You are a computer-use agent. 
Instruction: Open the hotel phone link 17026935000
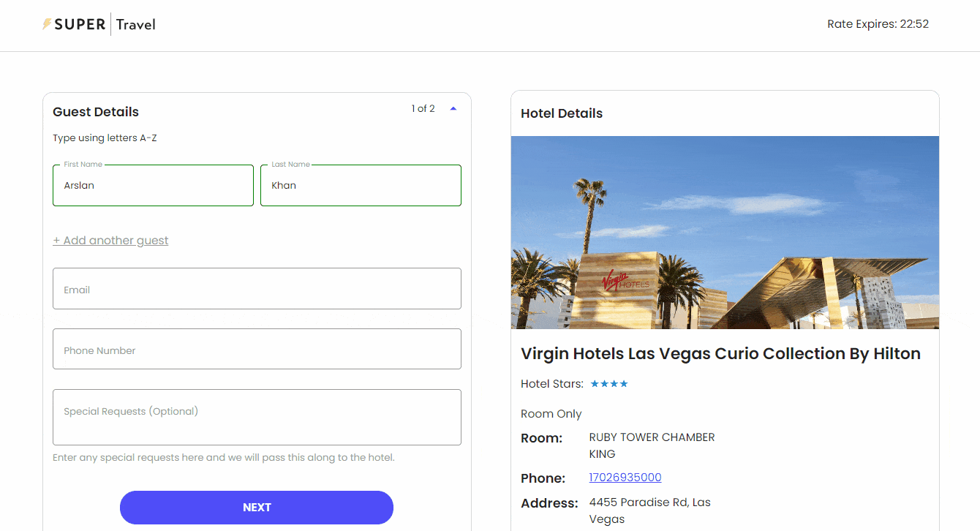tap(625, 478)
